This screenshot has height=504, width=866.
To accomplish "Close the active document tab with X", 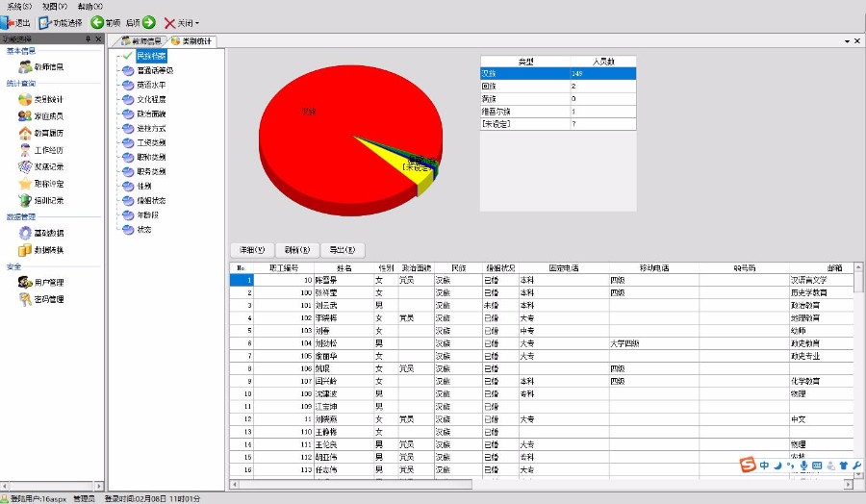I will click(x=857, y=40).
